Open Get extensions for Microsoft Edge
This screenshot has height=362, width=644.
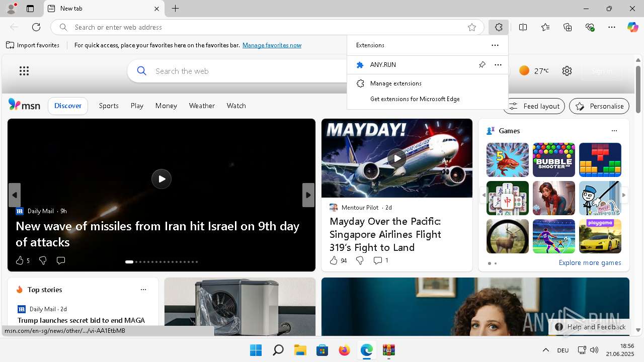[x=427, y=99]
